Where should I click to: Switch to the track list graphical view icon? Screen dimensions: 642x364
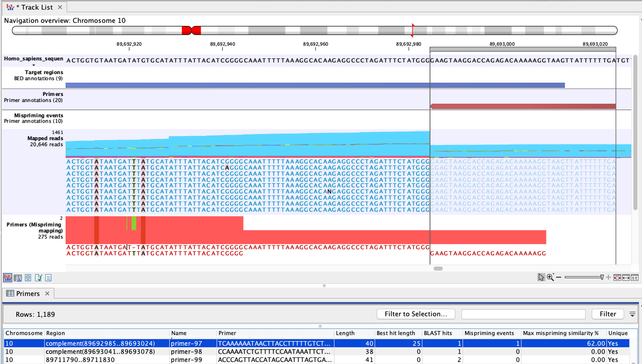8,278
